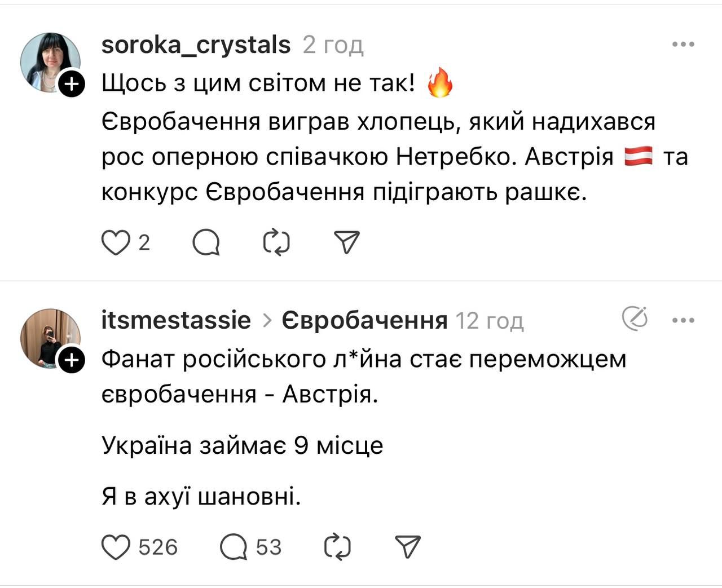The height and width of the screenshot is (588, 722).
Task: Open the post text about Нетребко
Action: pyautogui.click(x=378, y=157)
